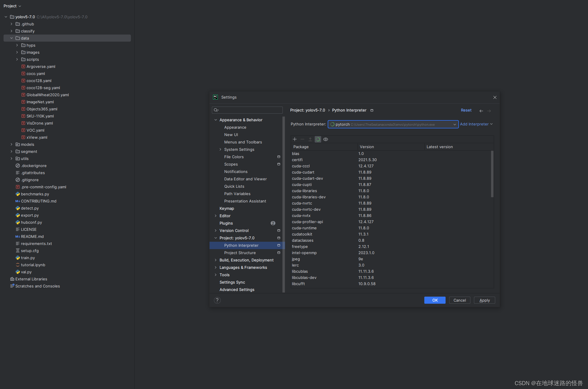Open the Add Interpreter dropdown
This screenshot has height=389, width=588.
[476, 124]
